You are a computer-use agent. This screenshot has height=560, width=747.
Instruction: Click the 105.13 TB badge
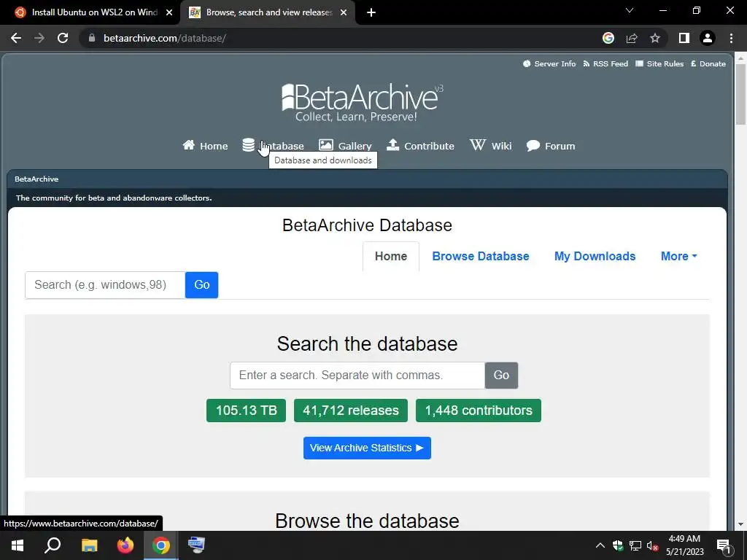click(247, 411)
